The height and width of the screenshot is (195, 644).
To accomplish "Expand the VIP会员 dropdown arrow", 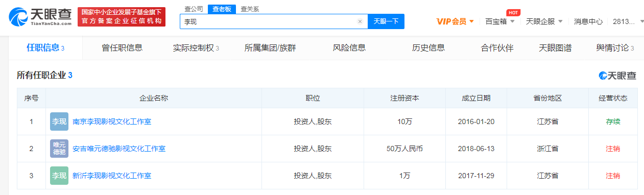I will (x=471, y=21).
